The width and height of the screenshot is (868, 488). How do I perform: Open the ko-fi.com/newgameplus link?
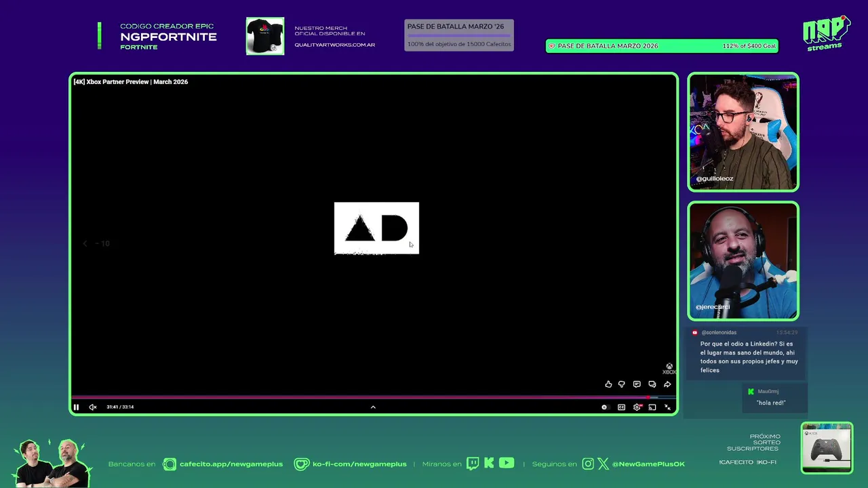359,464
